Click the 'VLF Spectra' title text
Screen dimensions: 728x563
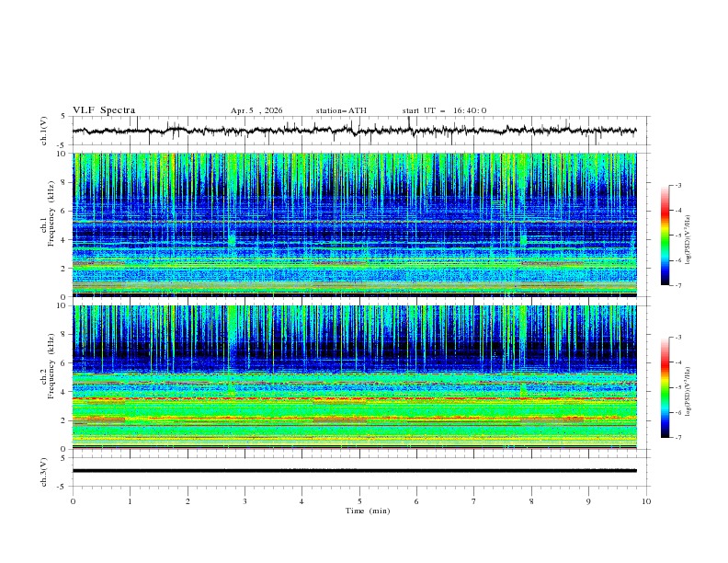pyautogui.click(x=104, y=110)
